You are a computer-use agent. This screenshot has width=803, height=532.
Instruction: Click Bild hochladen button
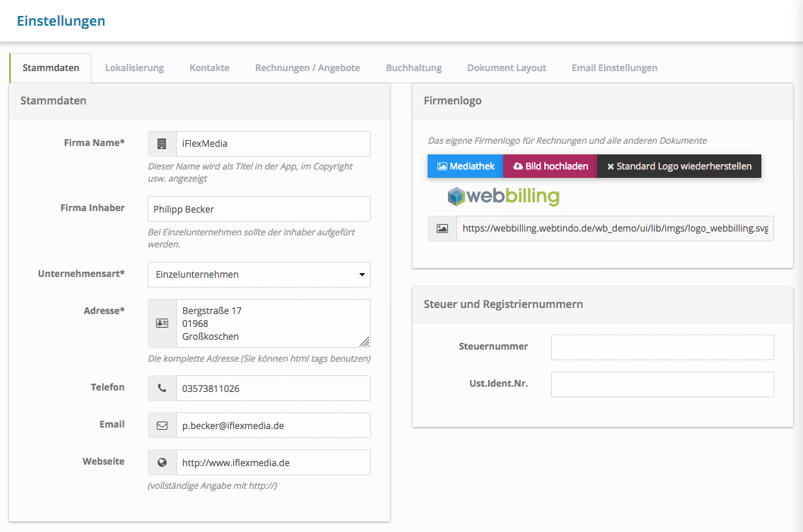550,166
